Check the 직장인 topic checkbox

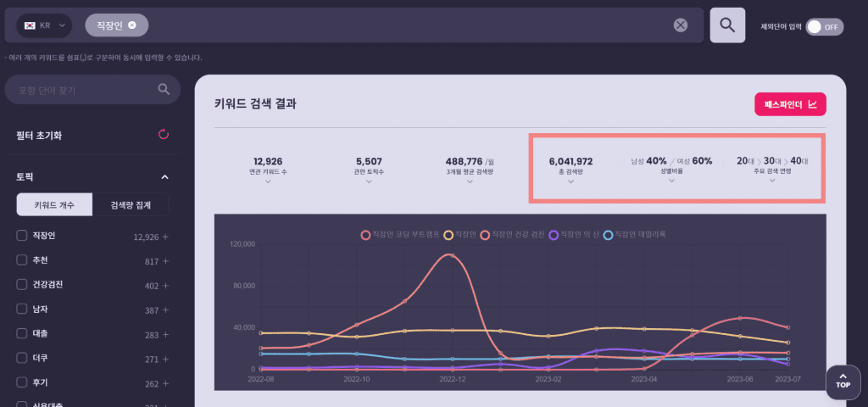click(21, 236)
